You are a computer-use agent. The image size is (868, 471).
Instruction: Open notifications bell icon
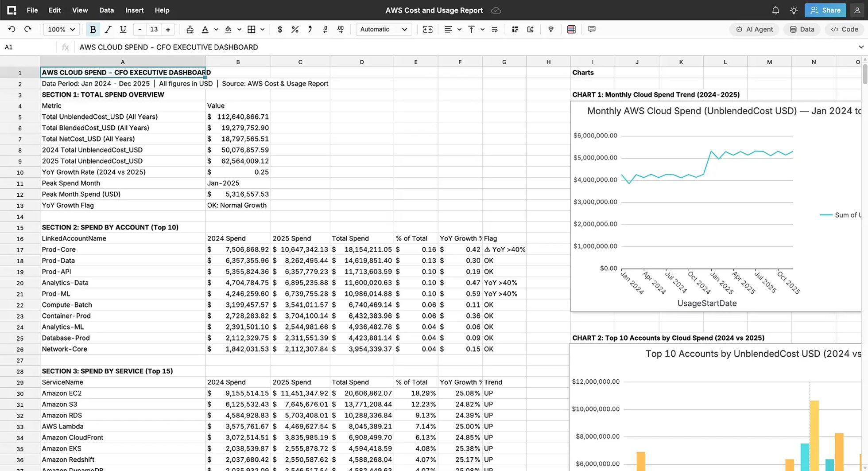coord(775,10)
